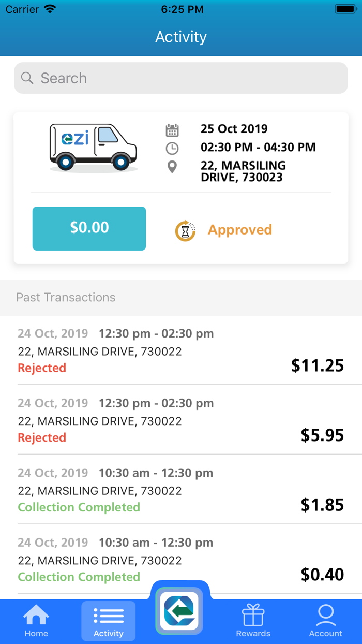This screenshot has width=362, height=644.
Task: Click the clock icon next to pickup time
Action: click(x=172, y=147)
